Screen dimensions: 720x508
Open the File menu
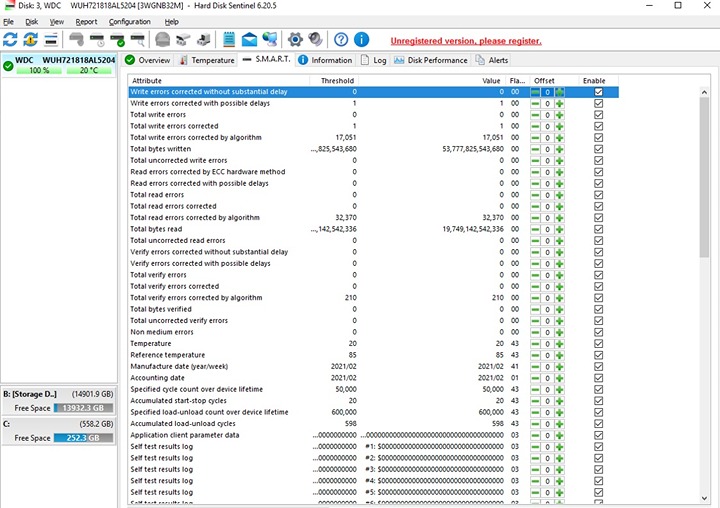tap(8, 22)
